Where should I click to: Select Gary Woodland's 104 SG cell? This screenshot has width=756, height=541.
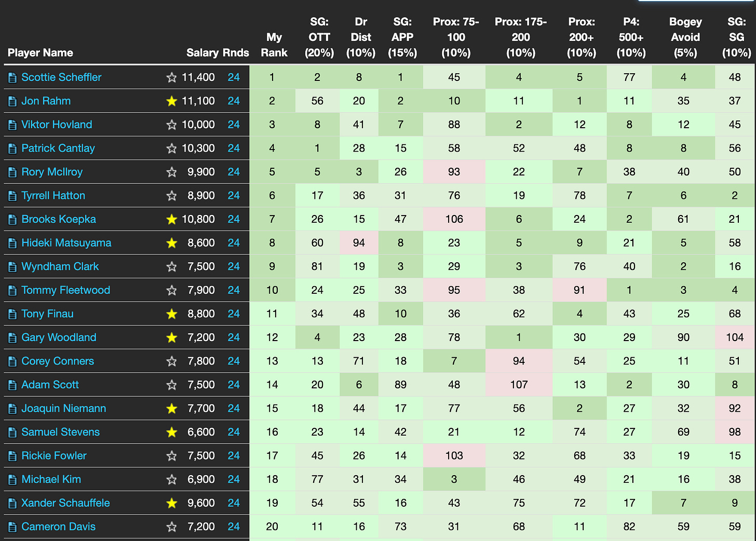tap(735, 337)
